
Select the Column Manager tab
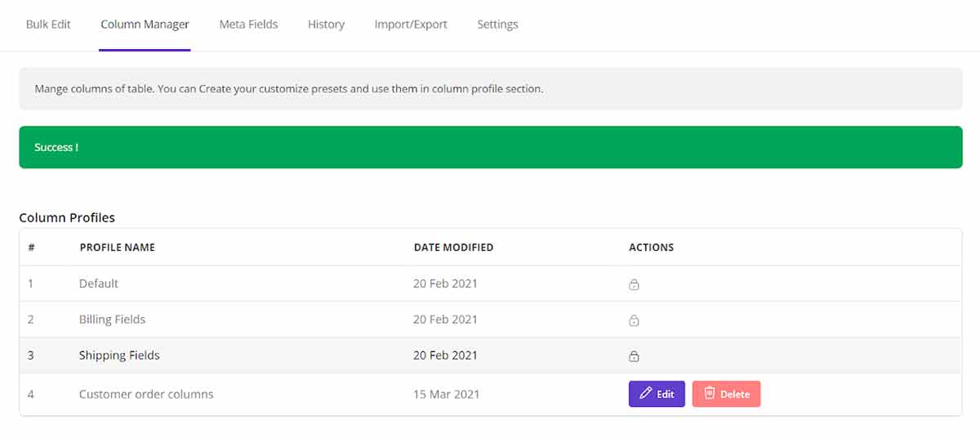[145, 25]
